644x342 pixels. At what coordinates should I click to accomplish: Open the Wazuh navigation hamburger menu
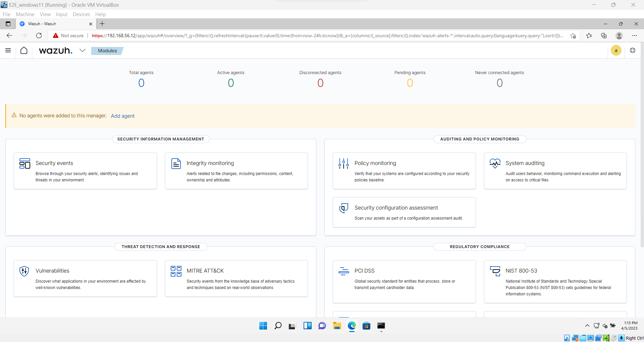coord(8,50)
